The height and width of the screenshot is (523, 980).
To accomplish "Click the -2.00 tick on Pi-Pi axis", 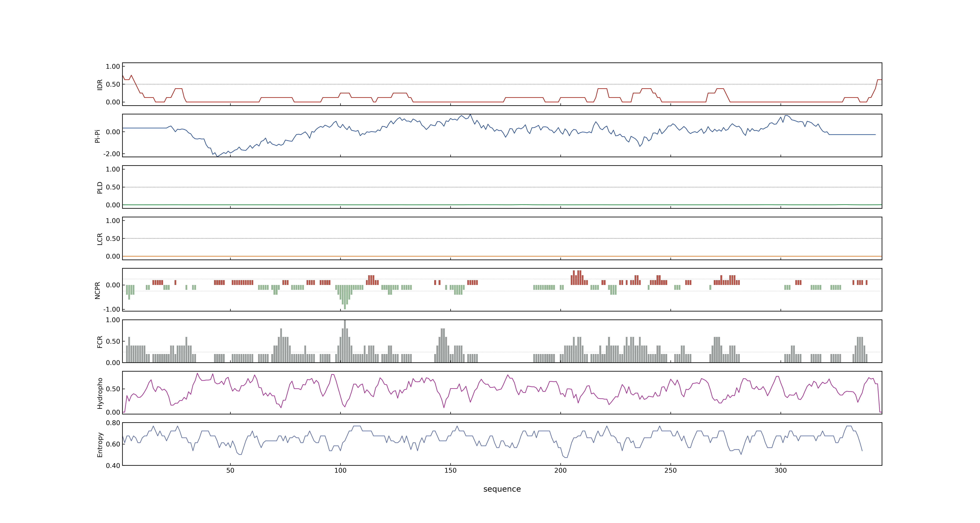I will pyautogui.click(x=111, y=154).
